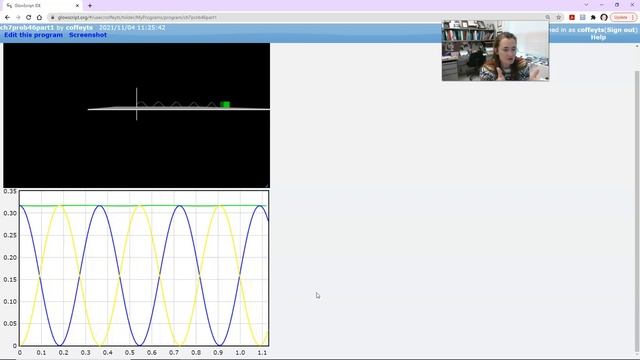
Task: Click the Screenshot link
Action: coord(88,35)
